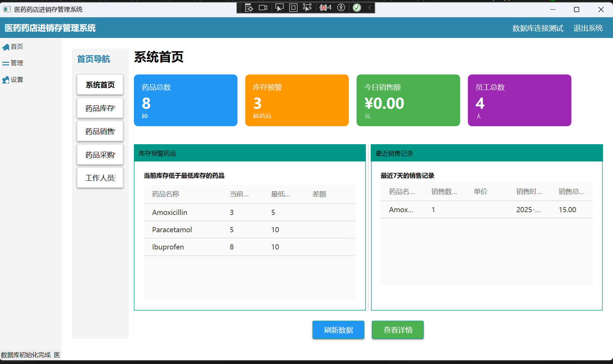Select the Paracetamol row
613x364 pixels.
click(250, 230)
